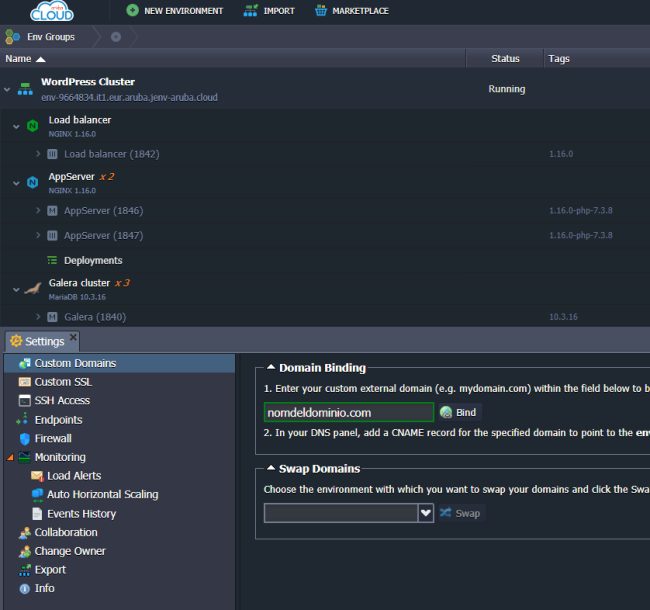Screen dimensions: 650x610
Task: Click the Endpoints icon
Action: point(22,419)
